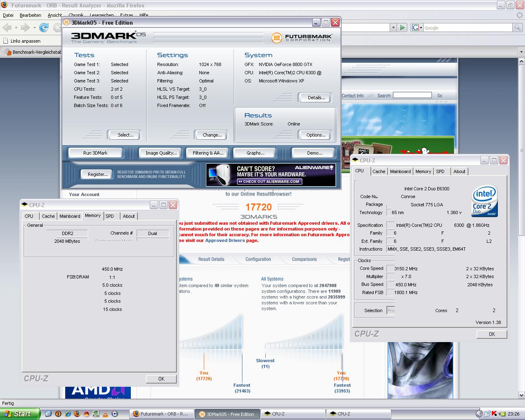Screen dimensions: 525x420
Task: Open Filtering & AA... settings
Action: pyautogui.click(x=208, y=153)
